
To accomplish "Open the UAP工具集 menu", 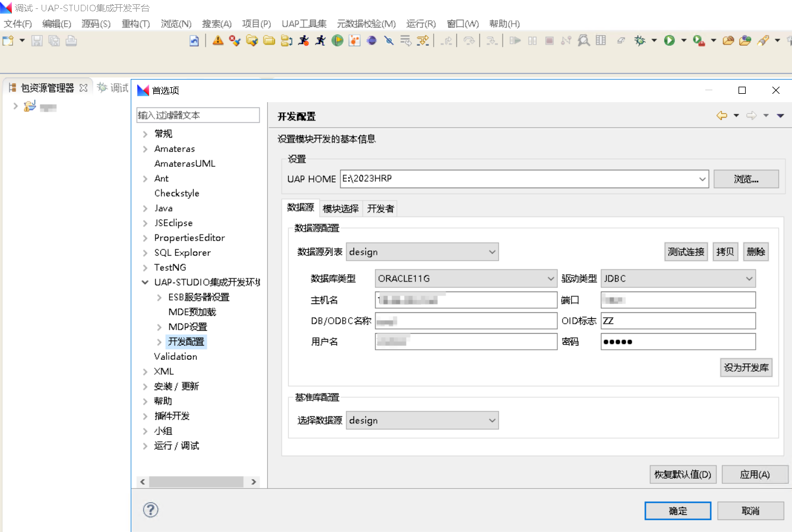I will [304, 24].
